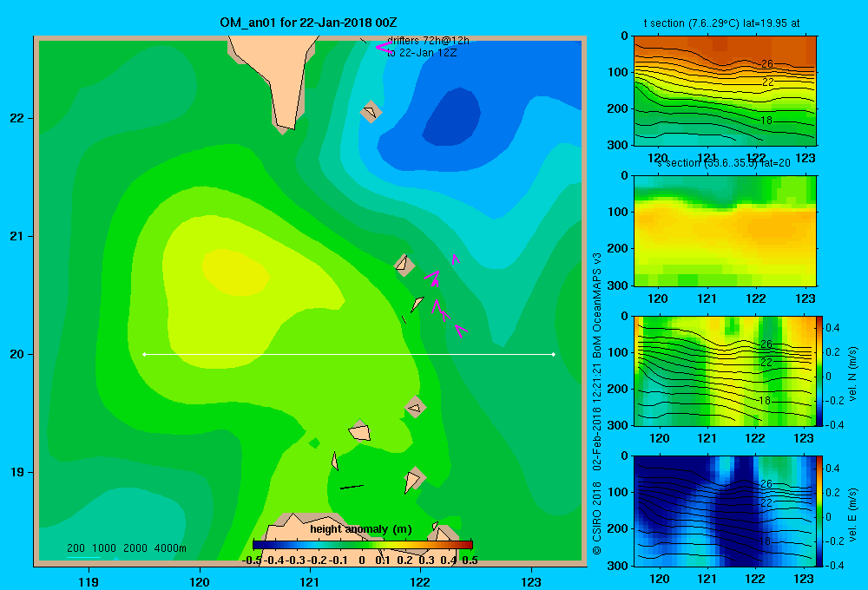
Task: Click the "to 22-Jan 12Z" label
Action: (x=422, y=53)
